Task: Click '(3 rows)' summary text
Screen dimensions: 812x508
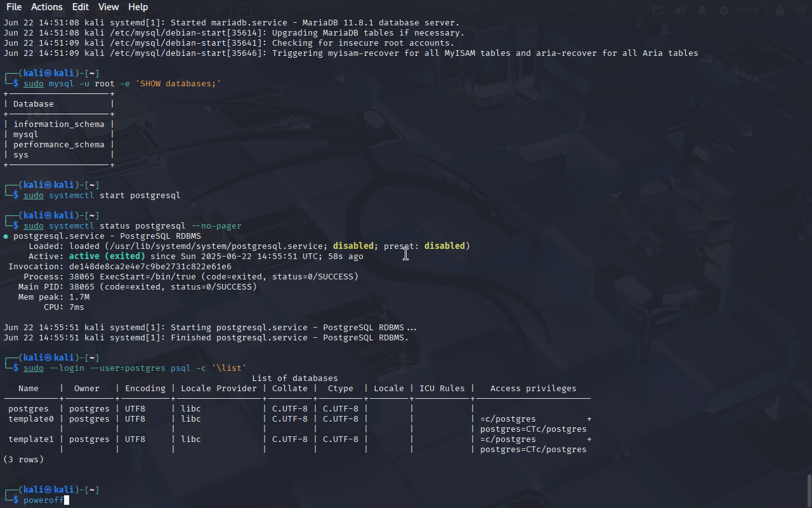Action: point(23,460)
